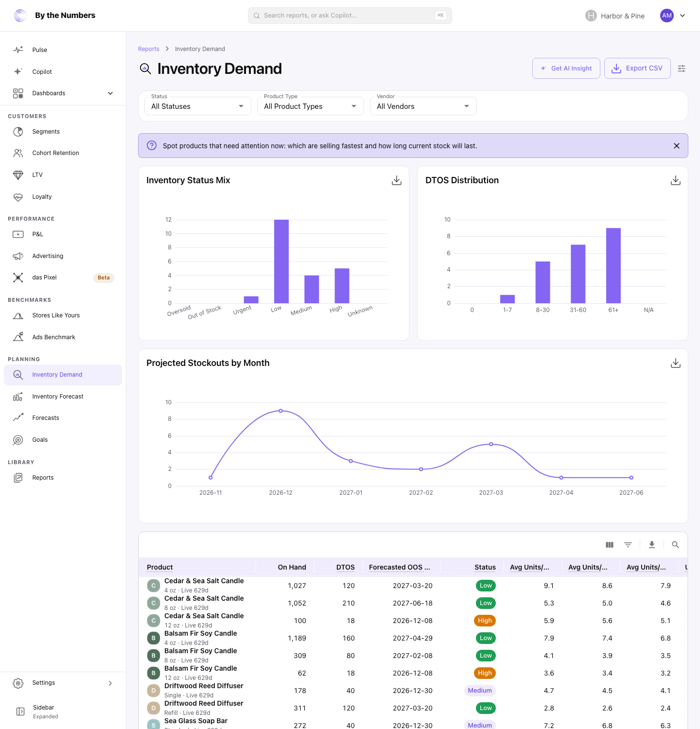Click the table download icon
The image size is (700, 729).
[652, 545]
